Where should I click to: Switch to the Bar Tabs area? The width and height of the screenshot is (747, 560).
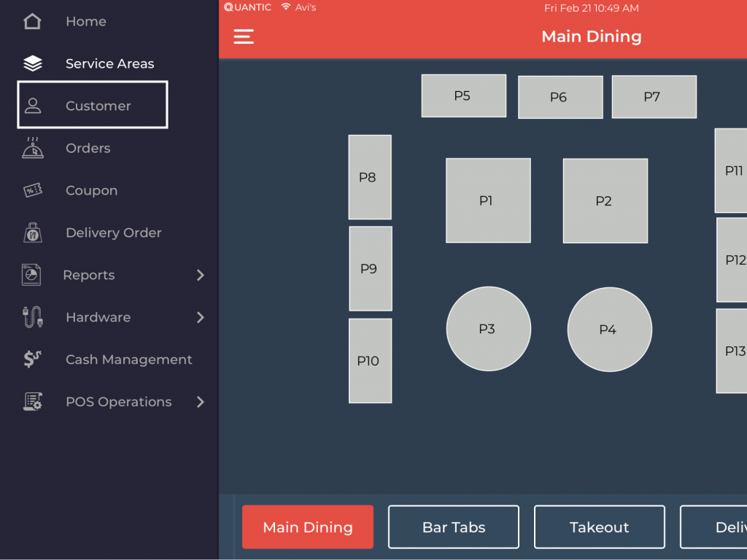tap(453, 527)
